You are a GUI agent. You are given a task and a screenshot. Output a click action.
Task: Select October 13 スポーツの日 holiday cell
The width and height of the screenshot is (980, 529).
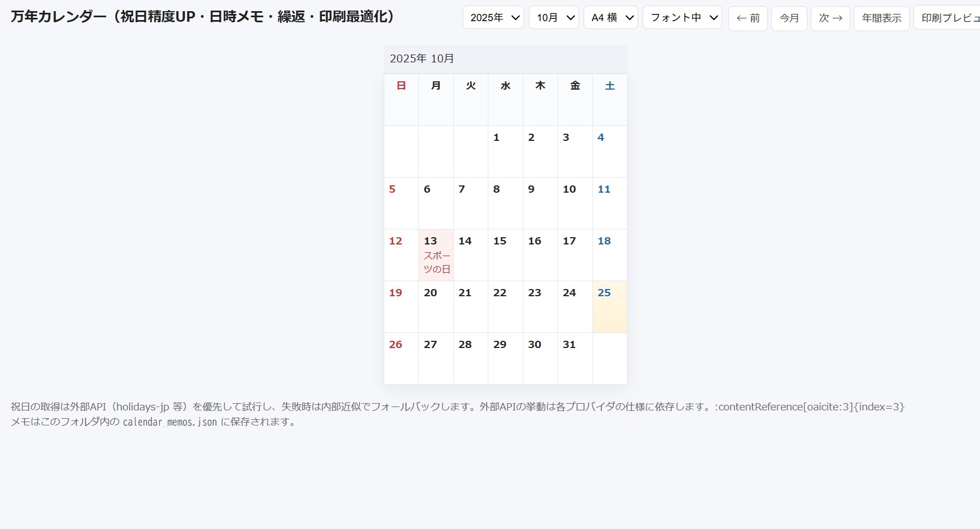(x=436, y=255)
